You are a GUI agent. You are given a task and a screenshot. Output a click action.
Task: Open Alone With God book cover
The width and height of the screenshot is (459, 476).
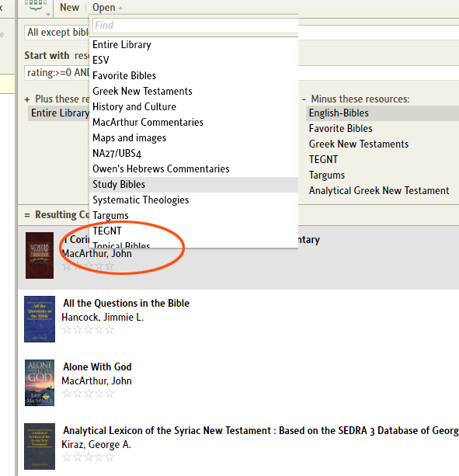(40, 383)
